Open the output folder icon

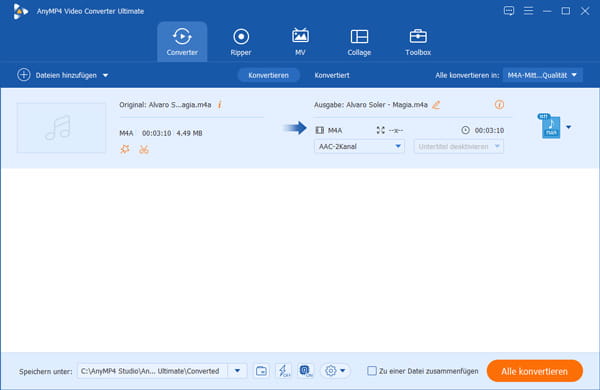[261, 370]
